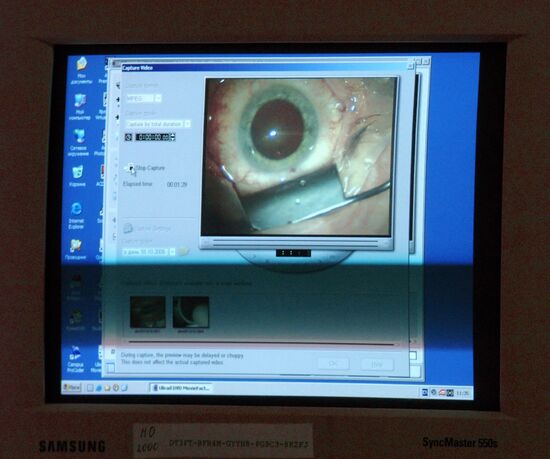Close the Capture Video dialog
550x459 pixels.
410,66
